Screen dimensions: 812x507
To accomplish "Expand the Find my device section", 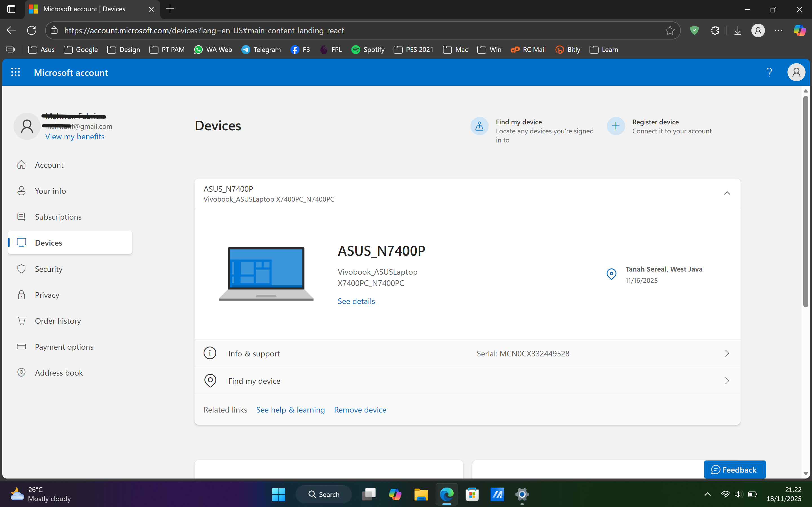I will point(727,381).
